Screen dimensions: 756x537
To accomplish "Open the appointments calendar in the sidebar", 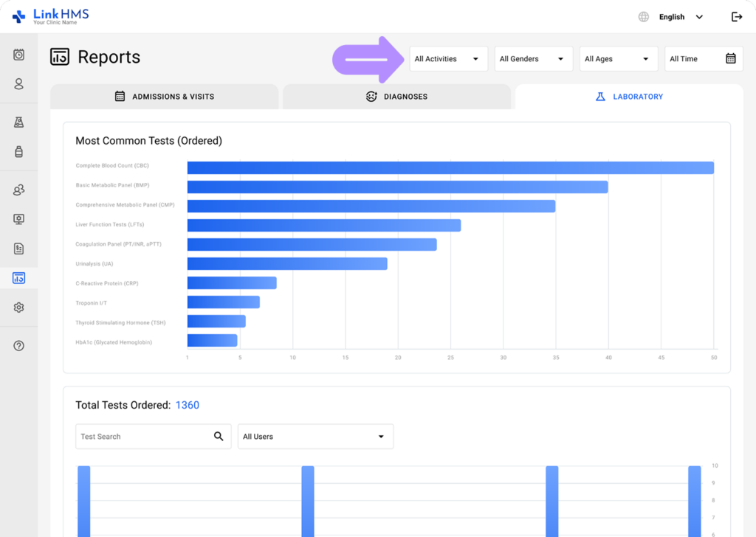I will [x=18, y=55].
